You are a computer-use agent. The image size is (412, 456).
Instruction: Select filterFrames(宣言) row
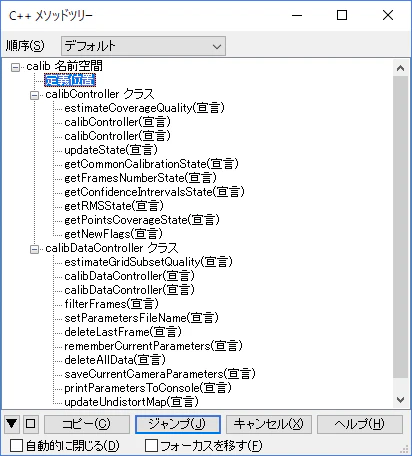coord(111,304)
